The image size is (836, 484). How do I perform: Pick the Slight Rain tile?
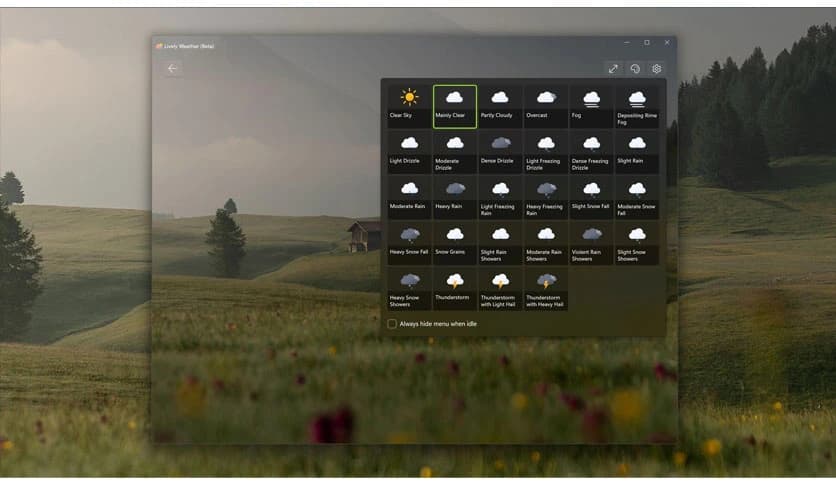(637, 152)
